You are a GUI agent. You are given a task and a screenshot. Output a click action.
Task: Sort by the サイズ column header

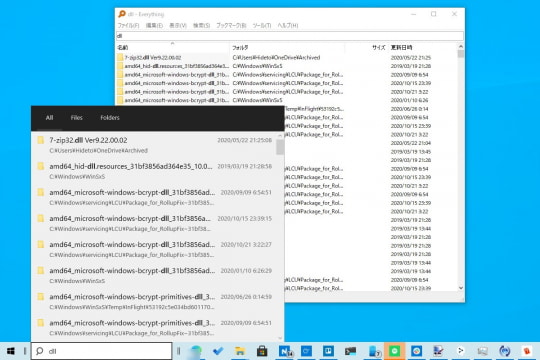[x=366, y=47]
